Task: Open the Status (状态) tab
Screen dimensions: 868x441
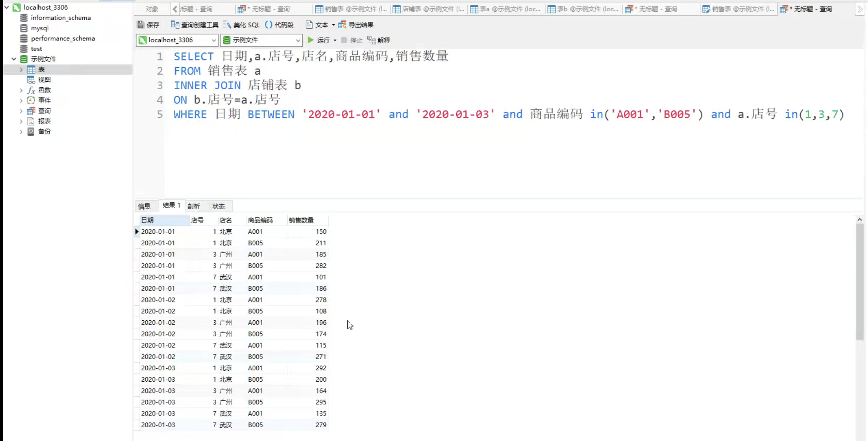Action: (x=218, y=206)
